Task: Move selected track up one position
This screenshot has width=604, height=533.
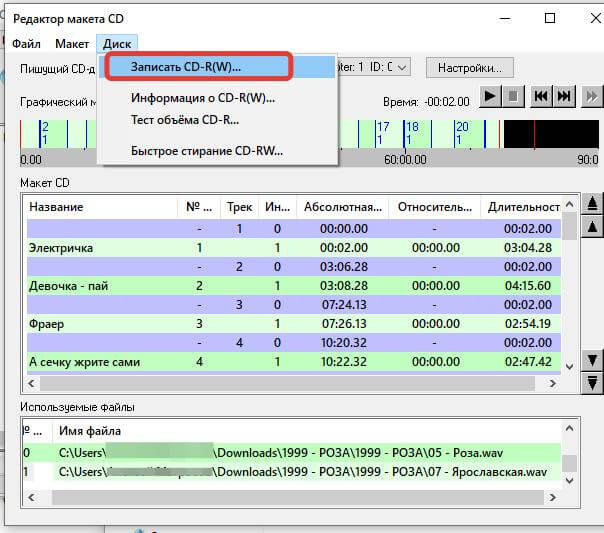Action: coord(592,227)
